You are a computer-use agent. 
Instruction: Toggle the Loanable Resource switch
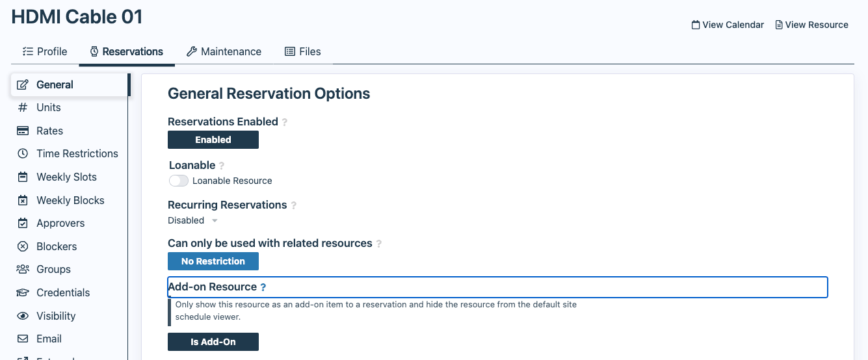179,181
